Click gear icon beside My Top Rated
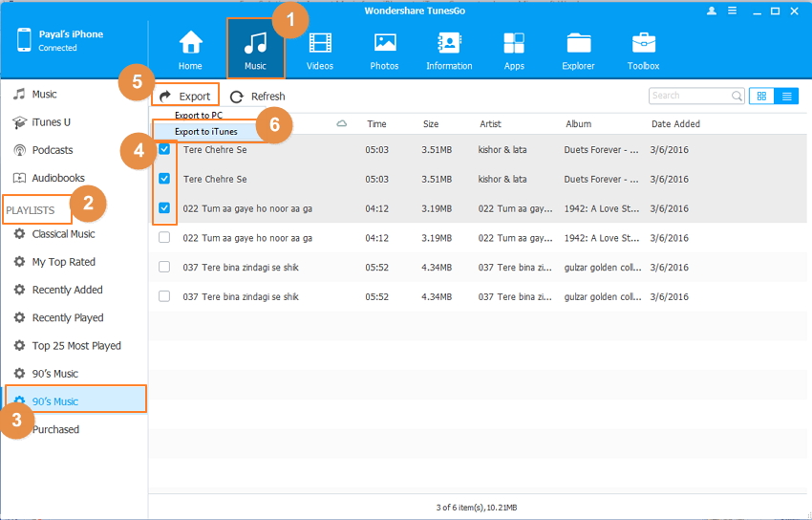 pyautogui.click(x=19, y=262)
